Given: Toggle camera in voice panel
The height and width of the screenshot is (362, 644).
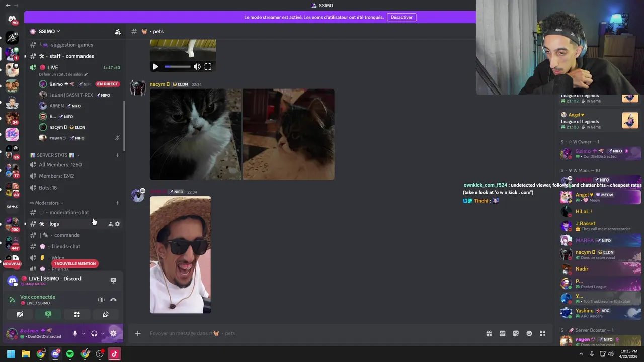Looking at the screenshot, I should click(x=20, y=314).
